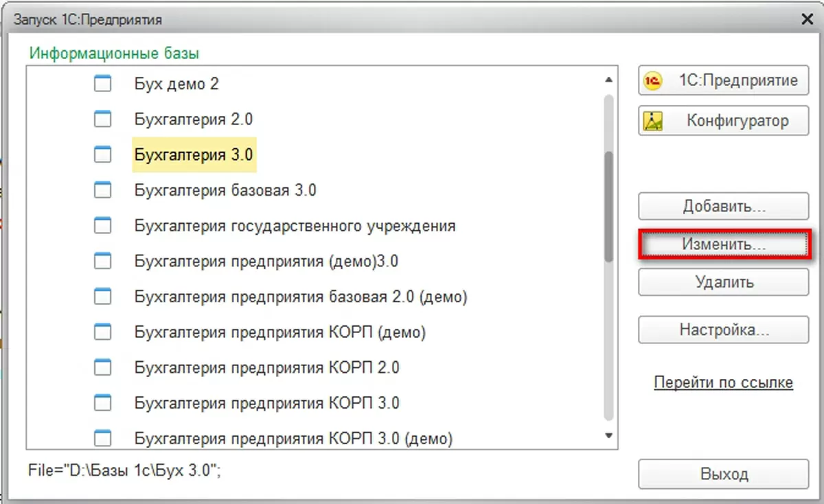Click the list scrollbar up arrow
The image size is (824, 504).
[x=608, y=80]
